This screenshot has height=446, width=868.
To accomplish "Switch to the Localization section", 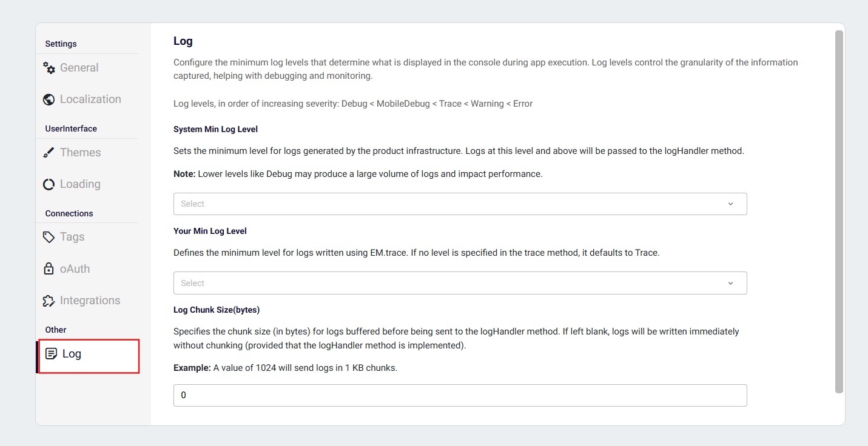I will [90, 99].
